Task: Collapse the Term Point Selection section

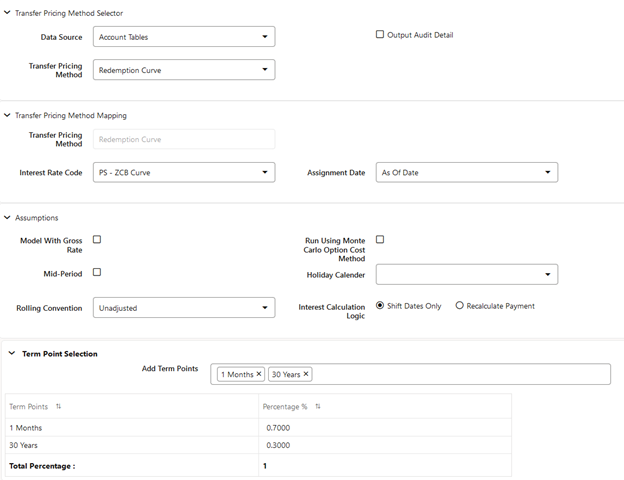Action: pos(12,354)
